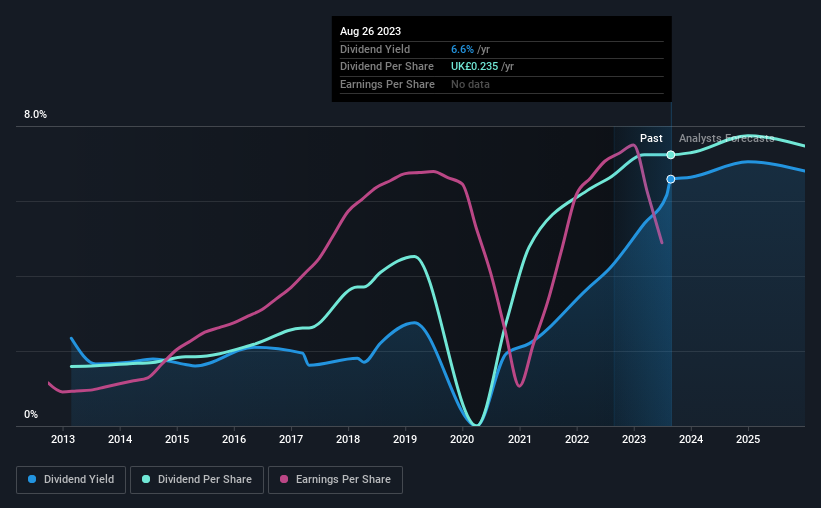Click the 'Analysts Forecasts' region label
This screenshot has width=821, height=508.
click(727, 138)
